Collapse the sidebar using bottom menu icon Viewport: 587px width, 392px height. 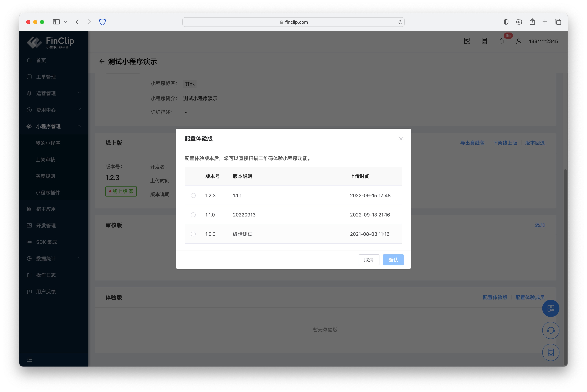29,359
